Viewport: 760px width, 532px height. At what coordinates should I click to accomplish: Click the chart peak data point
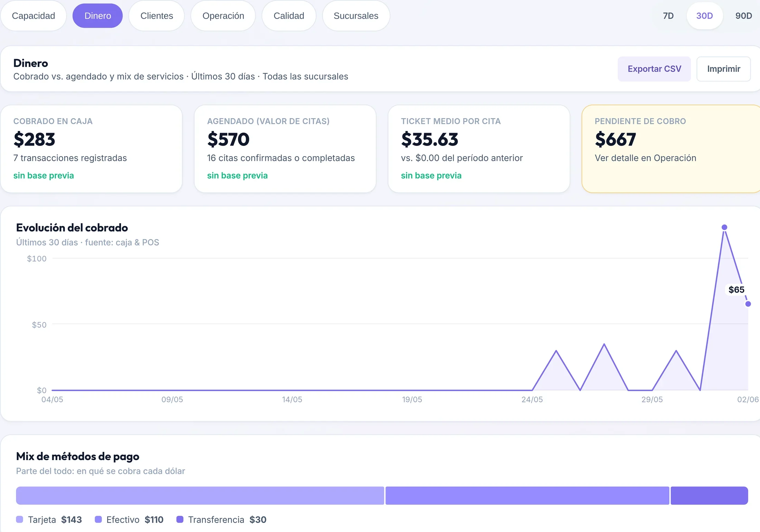point(724,227)
